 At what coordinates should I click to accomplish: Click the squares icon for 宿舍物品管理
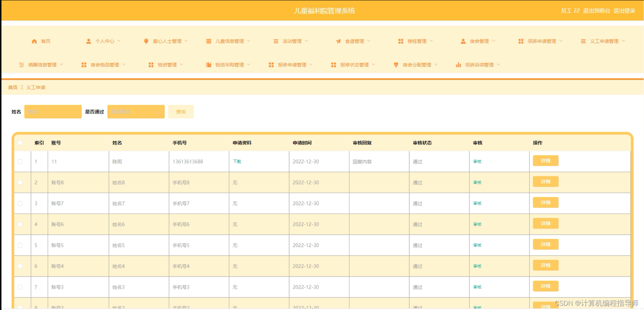(84, 65)
